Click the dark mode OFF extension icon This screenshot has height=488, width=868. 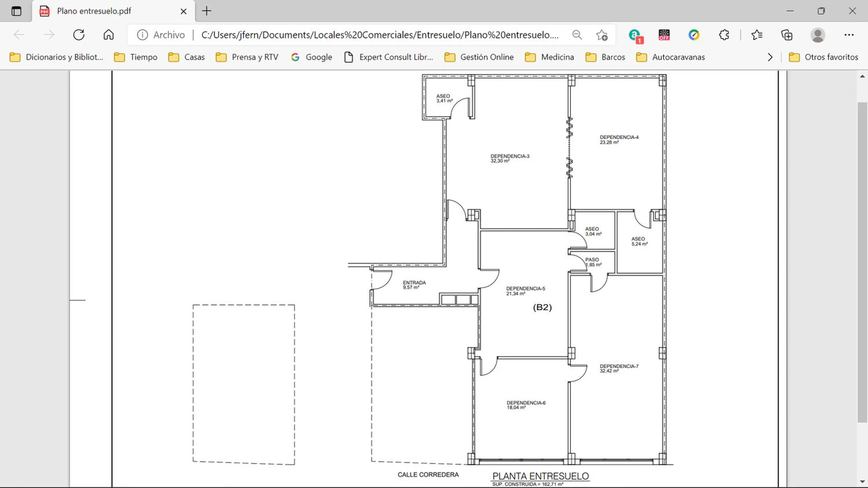[664, 35]
